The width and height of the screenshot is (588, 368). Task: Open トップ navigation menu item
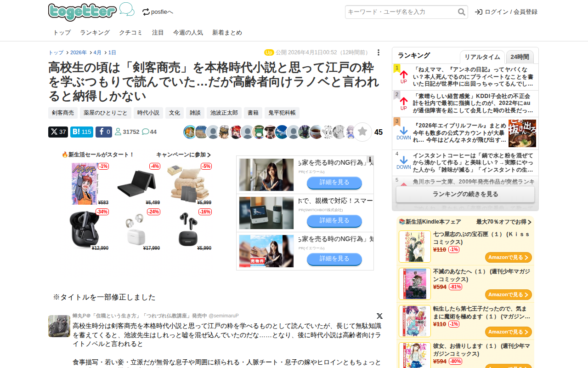coord(62,33)
